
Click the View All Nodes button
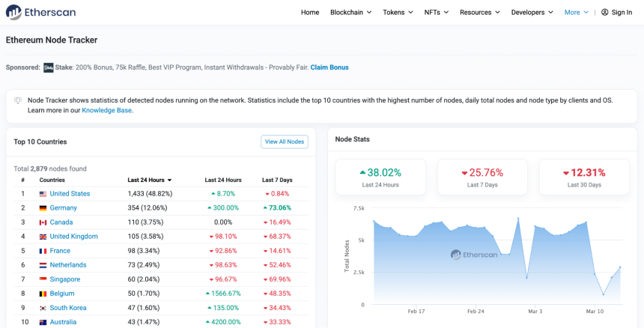click(x=285, y=142)
